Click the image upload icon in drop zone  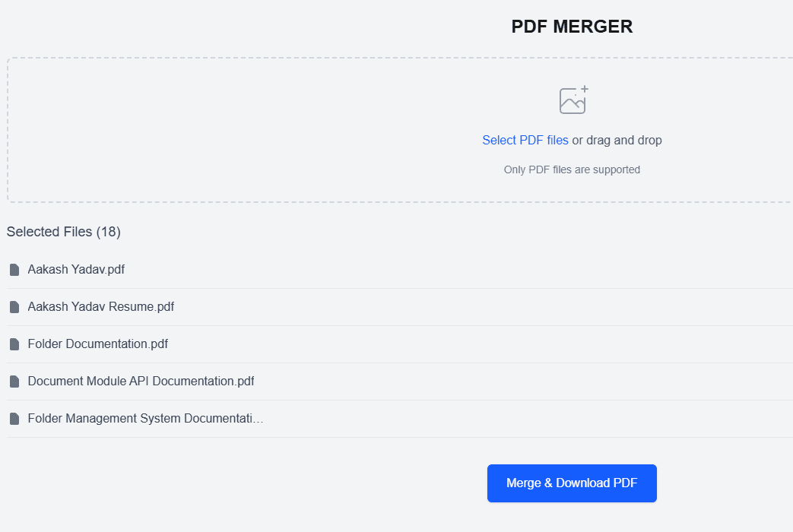click(573, 101)
